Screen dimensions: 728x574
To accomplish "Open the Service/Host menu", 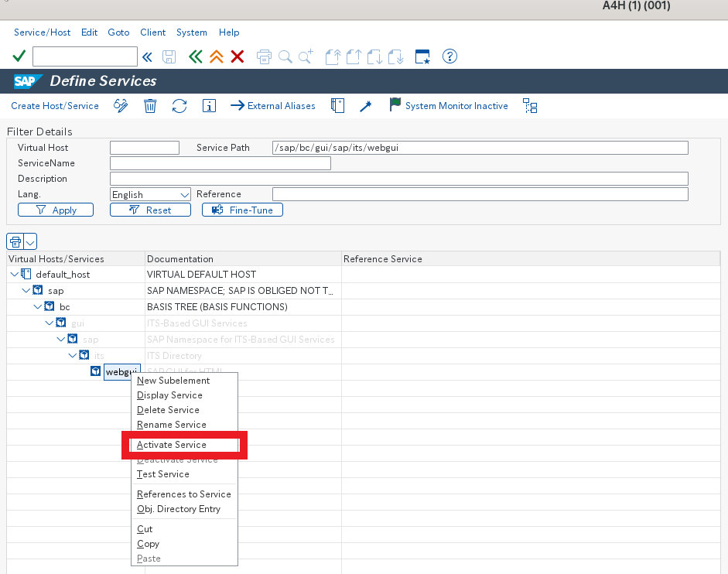I will coord(43,32).
